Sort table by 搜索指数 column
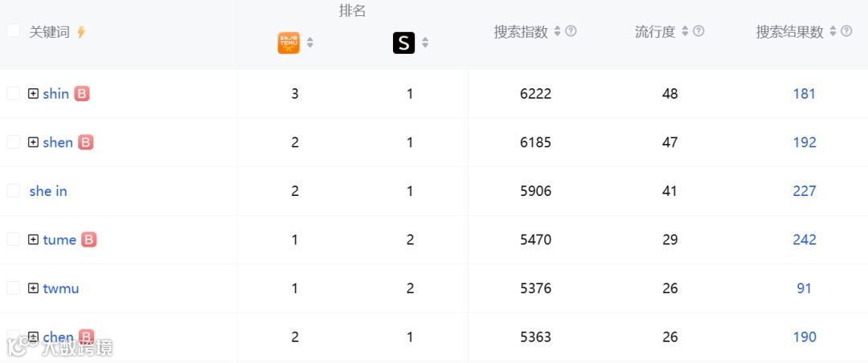Screen dimensions: 868x363 point(558,31)
